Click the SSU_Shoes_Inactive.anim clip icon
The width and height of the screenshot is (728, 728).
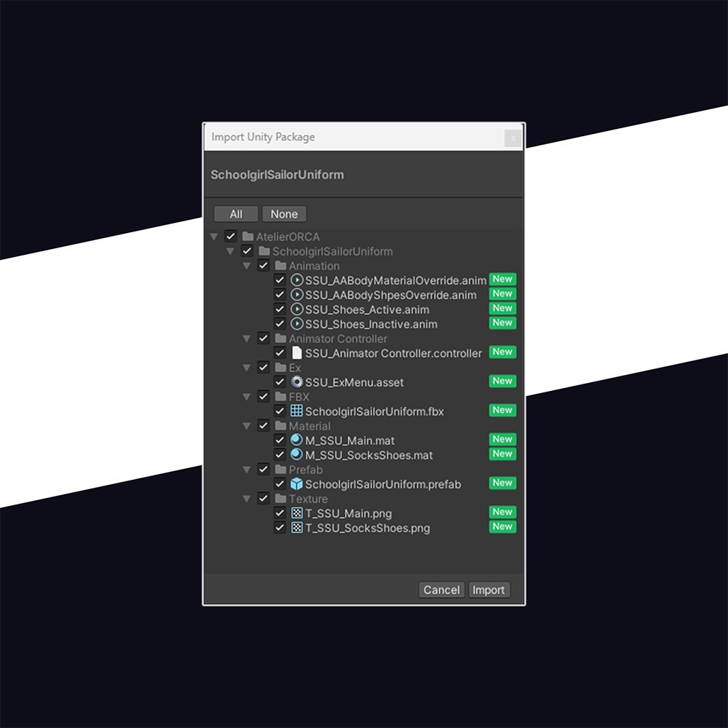(x=297, y=324)
